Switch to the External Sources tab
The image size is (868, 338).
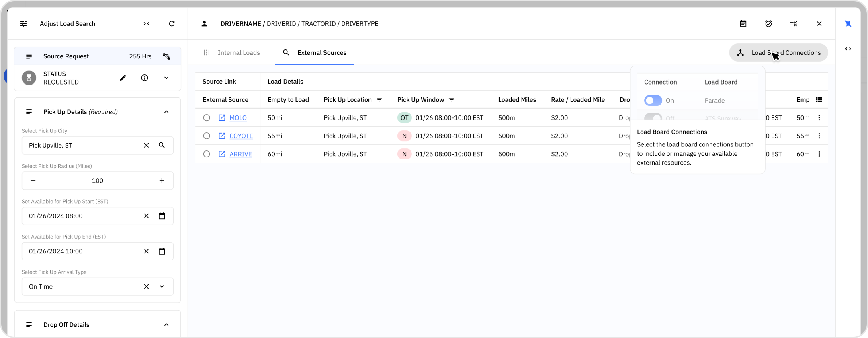314,53
